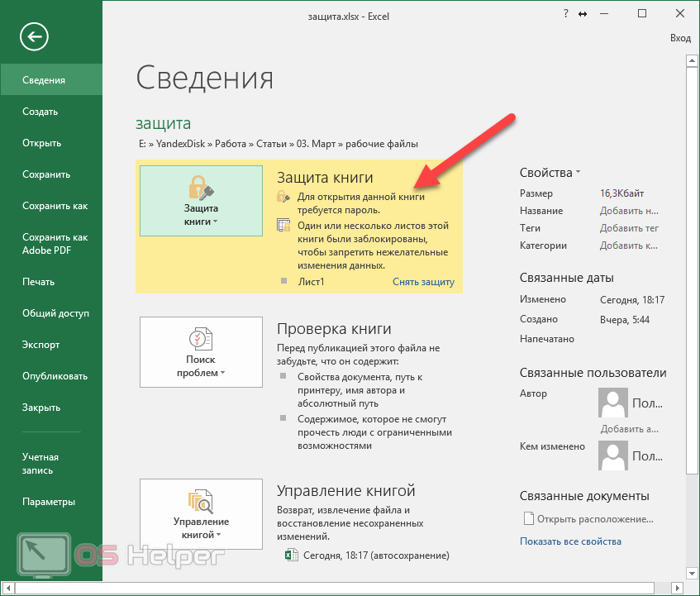Screen dimensions: 700x596
Task: Click the 'защита' file name heading
Action: 163,123
